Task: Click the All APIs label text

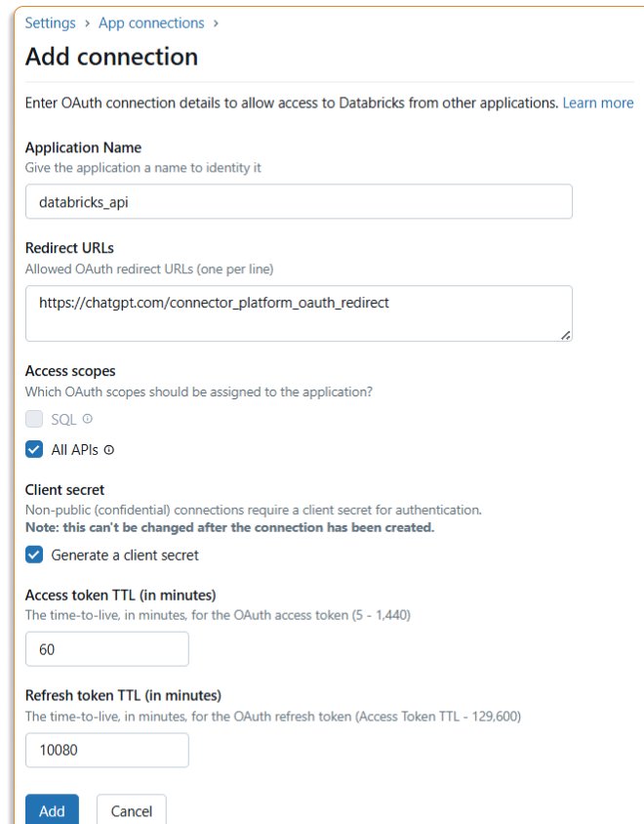Action: click(74, 450)
